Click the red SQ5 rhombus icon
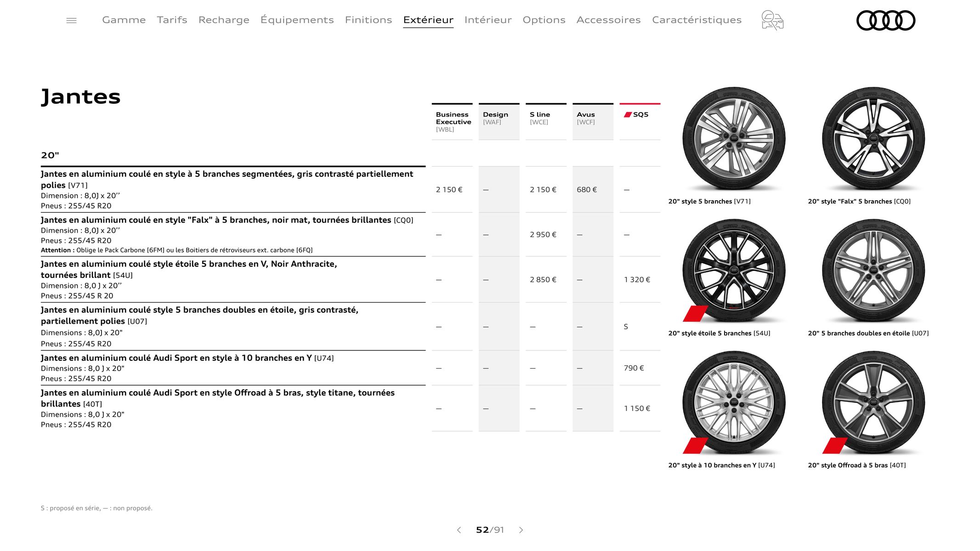The image size is (980, 551). (x=628, y=114)
